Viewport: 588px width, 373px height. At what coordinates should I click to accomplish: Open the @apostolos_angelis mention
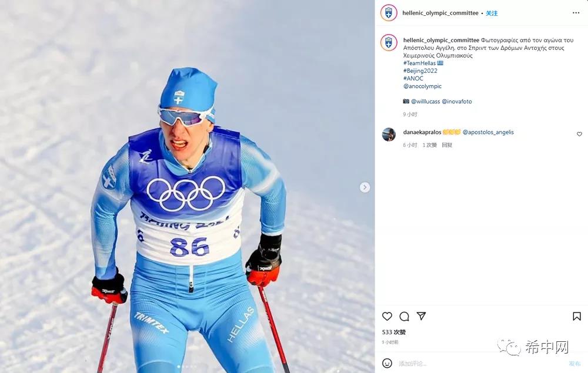coord(488,132)
